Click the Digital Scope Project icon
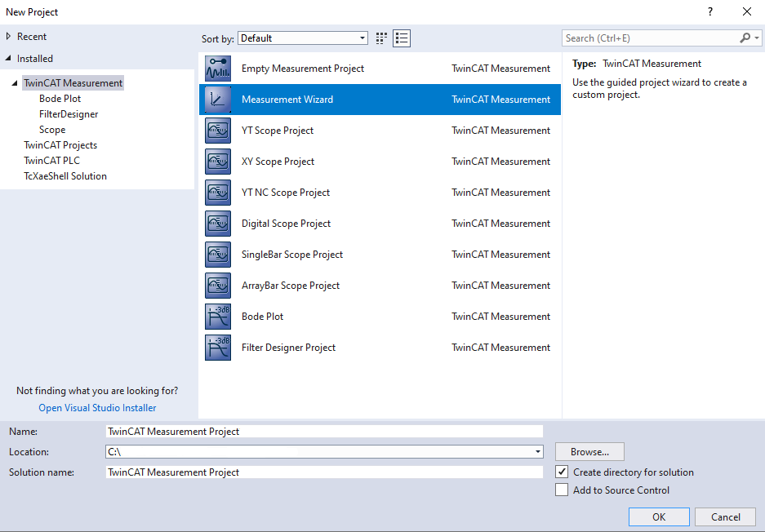765x532 pixels. click(x=218, y=224)
